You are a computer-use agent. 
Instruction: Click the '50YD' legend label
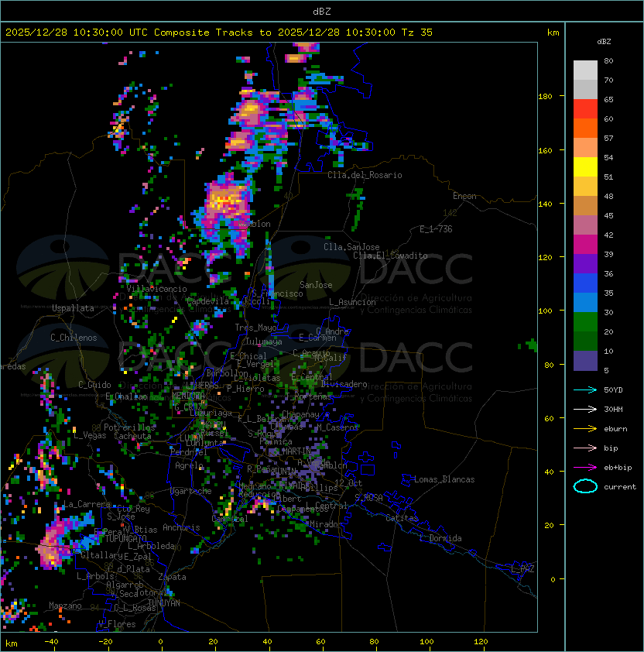coord(613,390)
